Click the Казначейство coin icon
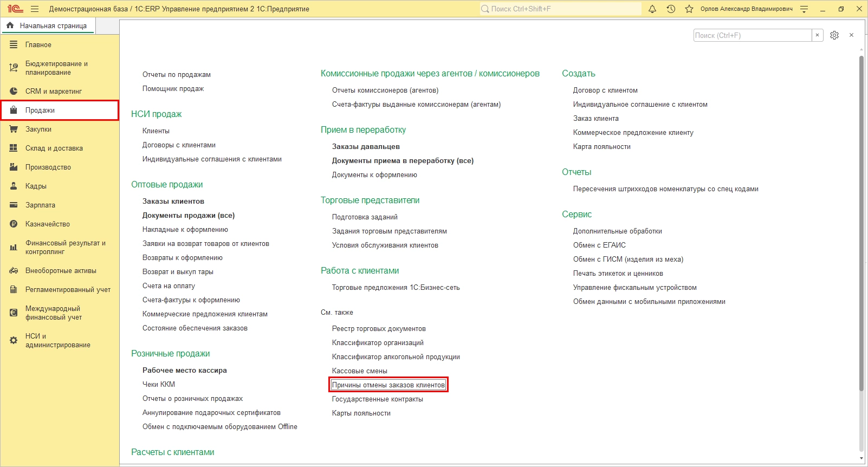868x467 pixels. click(x=14, y=224)
